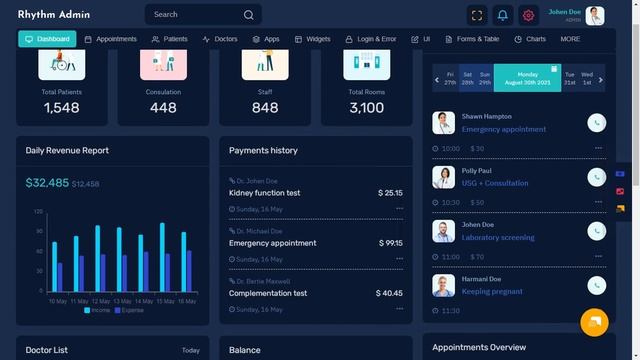The image size is (640, 360).
Task: Open calendar icon on Monday tile
Action: click(554, 69)
